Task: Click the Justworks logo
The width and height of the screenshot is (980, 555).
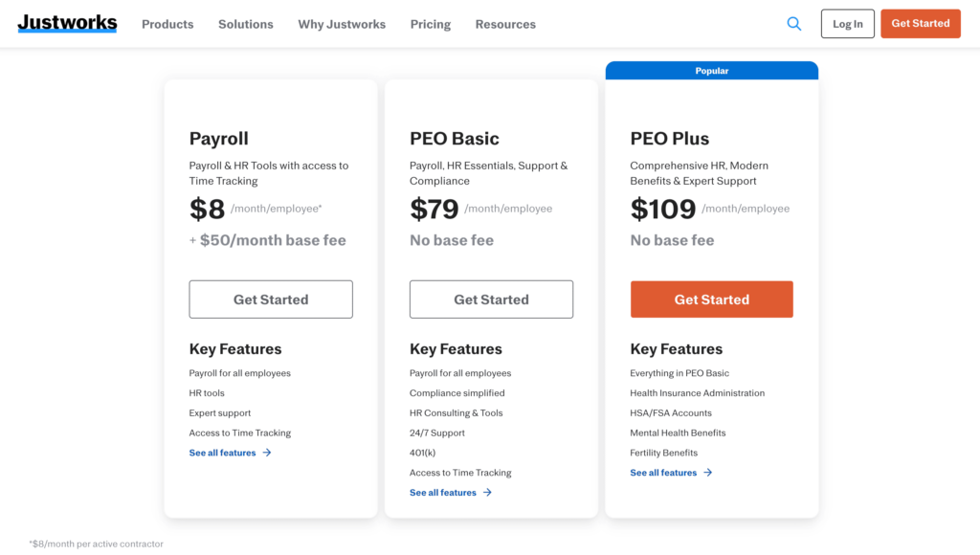Action: [67, 23]
